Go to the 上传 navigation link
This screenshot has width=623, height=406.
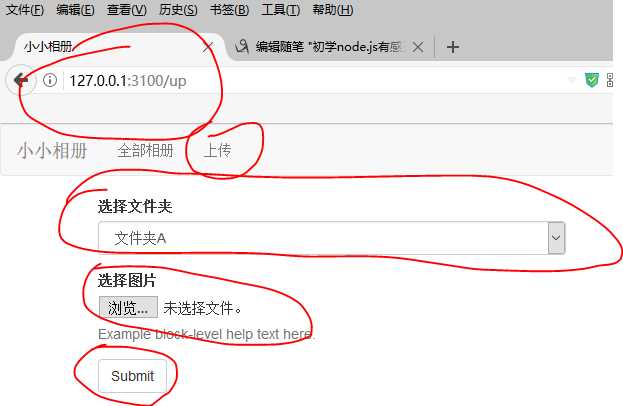tap(217, 151)
